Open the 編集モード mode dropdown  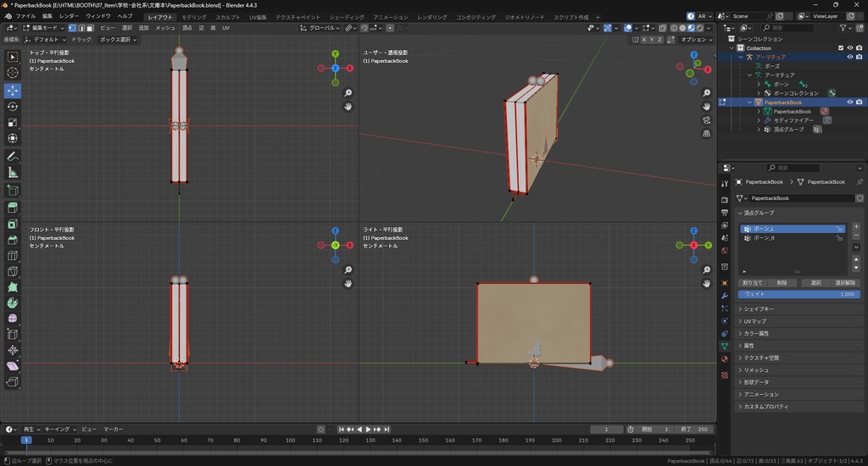(44, 28)
